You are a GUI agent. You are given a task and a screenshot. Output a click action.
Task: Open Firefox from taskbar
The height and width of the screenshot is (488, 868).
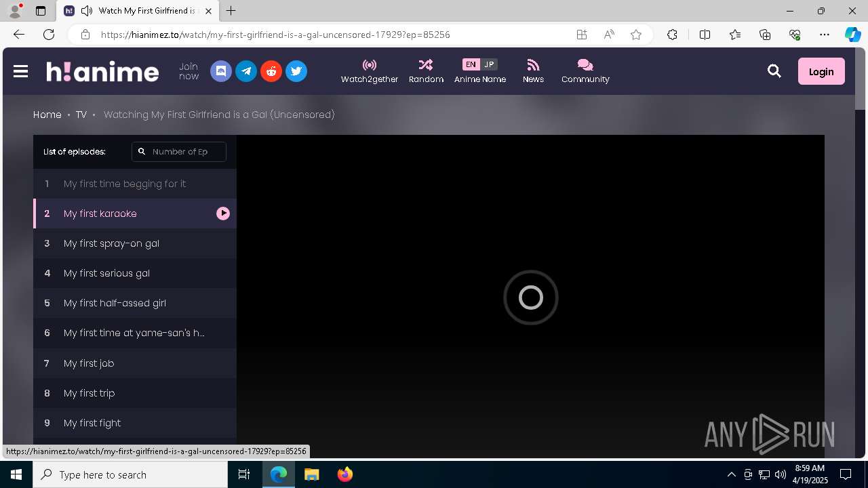pyautogui.click(x=345, y=474)
